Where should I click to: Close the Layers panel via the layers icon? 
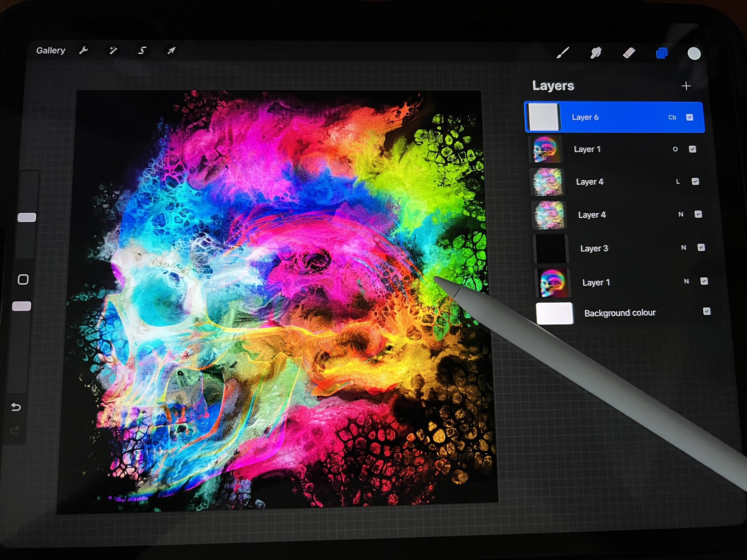point(662,53)
